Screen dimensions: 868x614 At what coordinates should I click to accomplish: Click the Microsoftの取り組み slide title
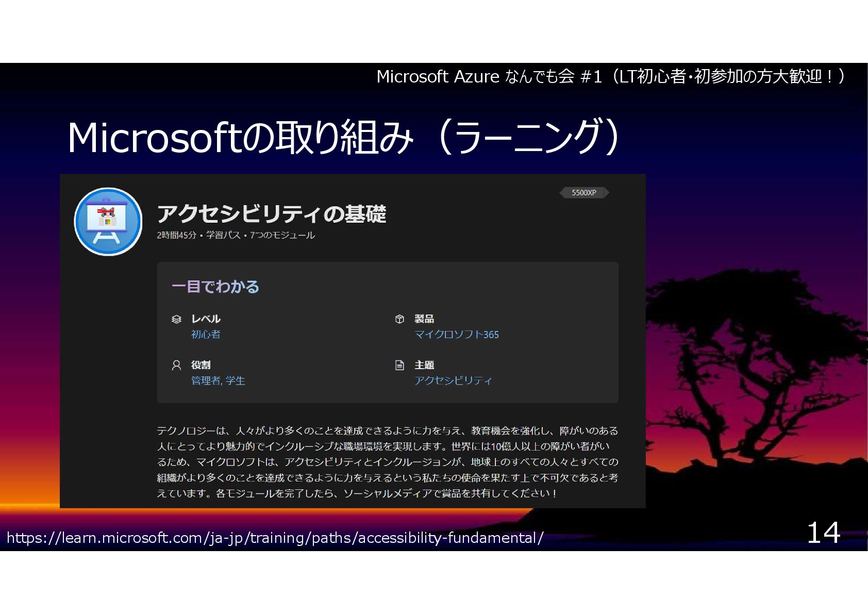pos(343,138)
